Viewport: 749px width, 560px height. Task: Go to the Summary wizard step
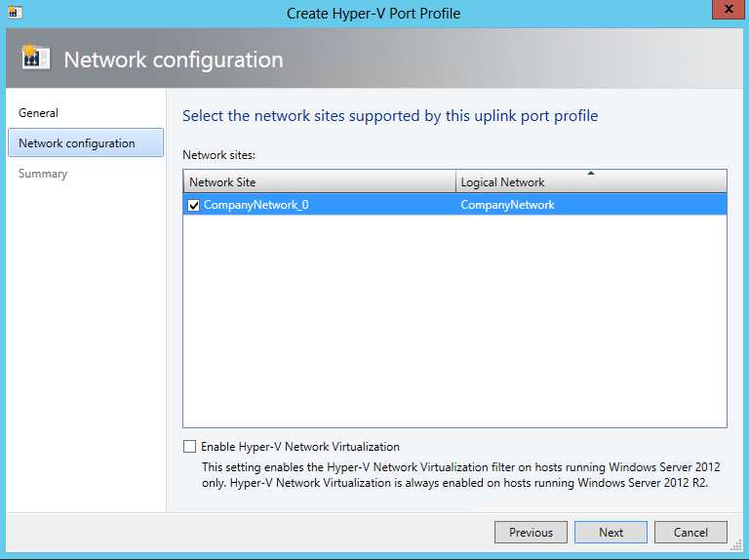(43, 174)
